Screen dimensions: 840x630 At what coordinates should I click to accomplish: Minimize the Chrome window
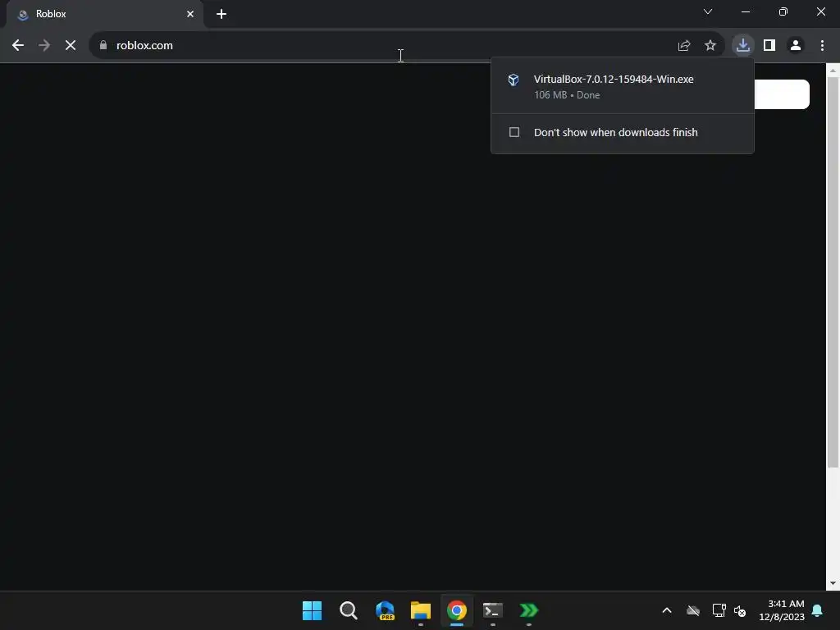pos(745,11)
